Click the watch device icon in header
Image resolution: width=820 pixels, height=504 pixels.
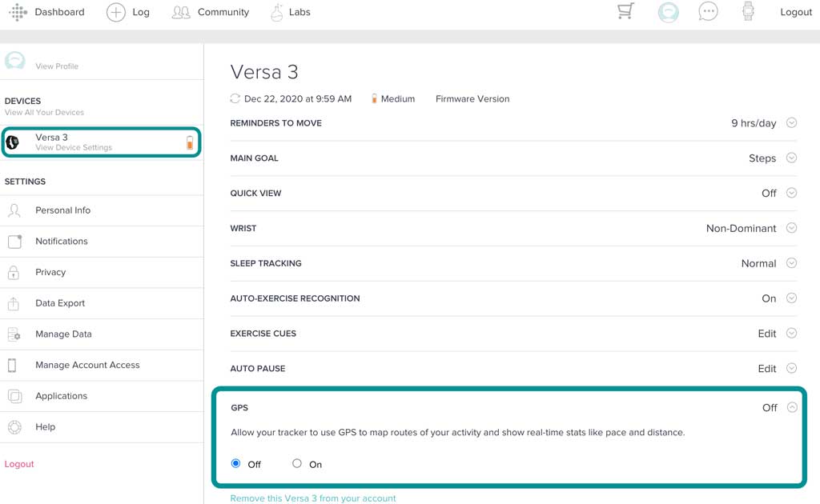(748, 12)
